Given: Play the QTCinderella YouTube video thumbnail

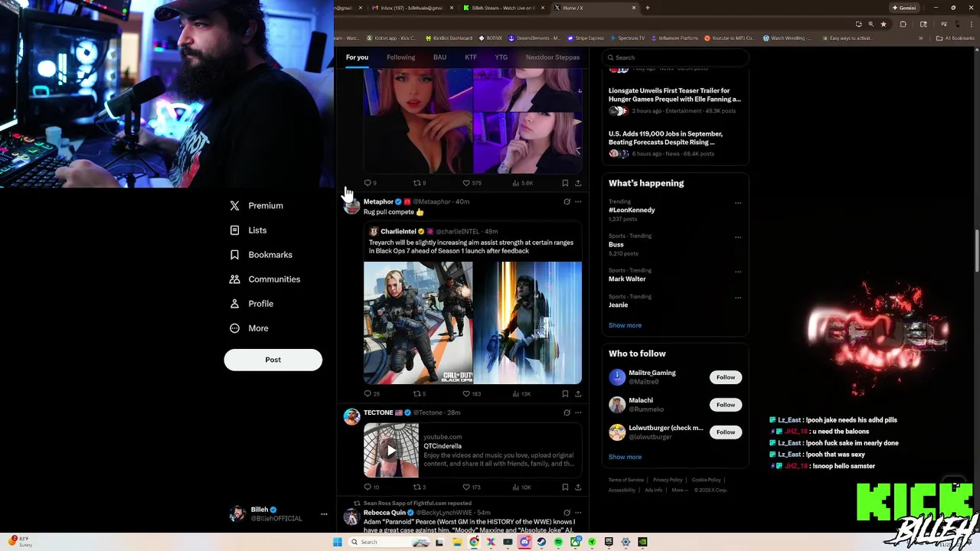Looking at the screenshot, I should pos(391,451).
